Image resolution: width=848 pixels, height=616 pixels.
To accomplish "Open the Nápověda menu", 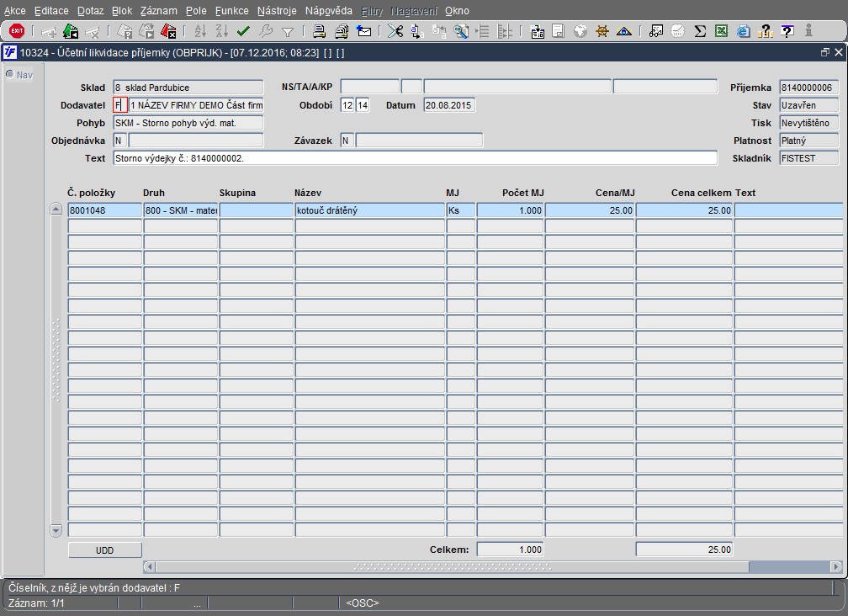I will (x=328, y=11).
